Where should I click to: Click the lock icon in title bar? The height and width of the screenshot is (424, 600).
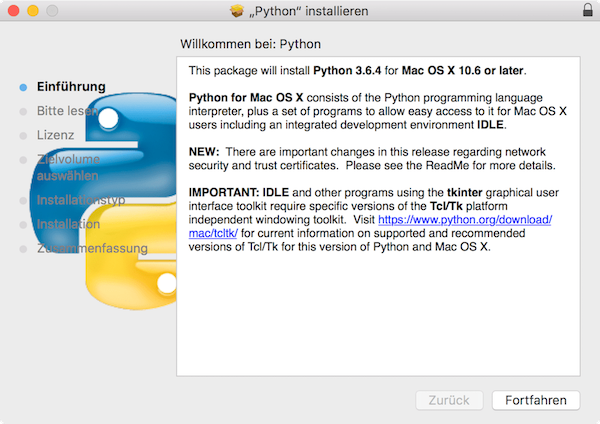[x=587, y=10]
